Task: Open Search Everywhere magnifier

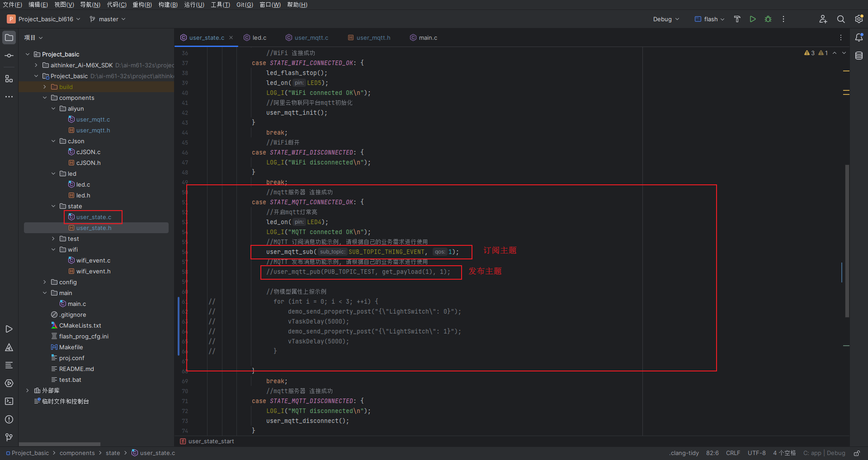Action: 841,19
